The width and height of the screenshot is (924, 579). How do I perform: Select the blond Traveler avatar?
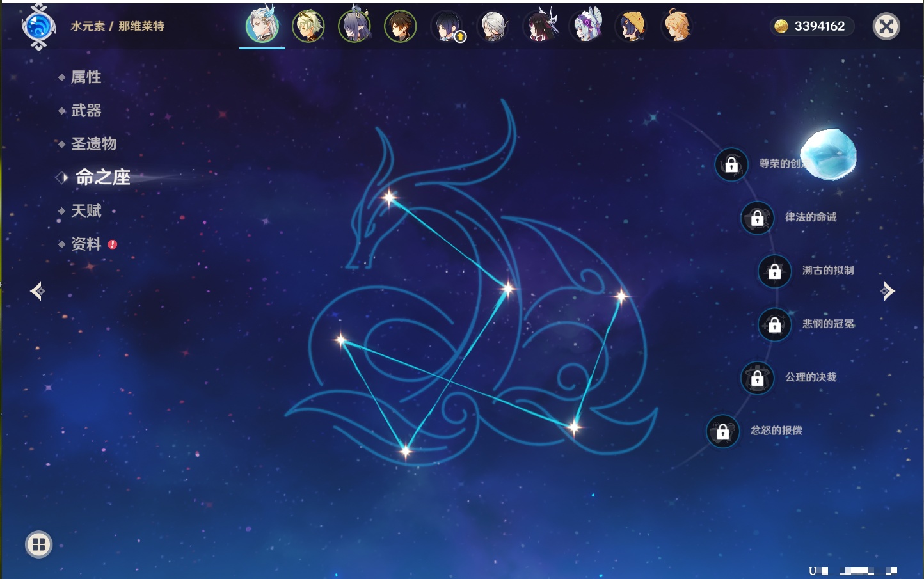(x=677, y=26)
